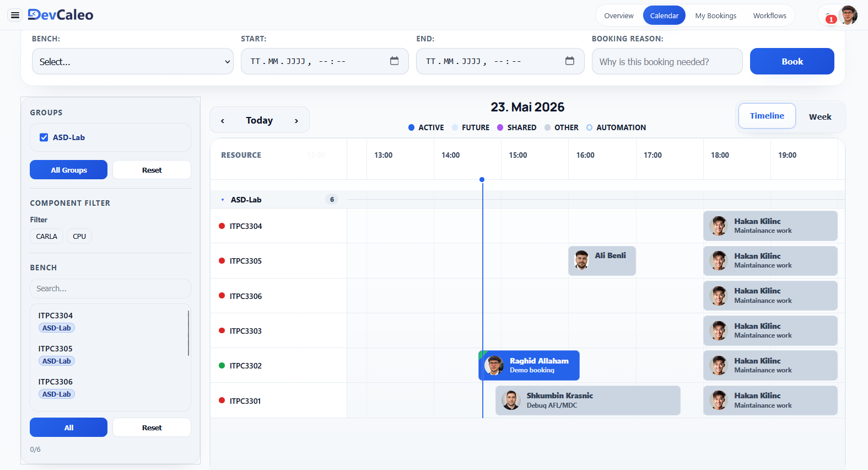Click the bench Search field
The image size is (868, 470).
[110, 289]
